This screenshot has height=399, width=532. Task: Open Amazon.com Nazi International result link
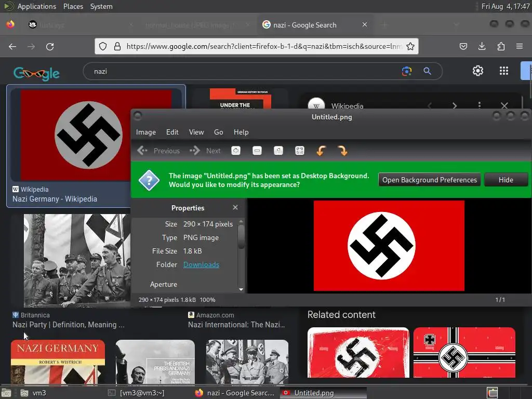236,325
